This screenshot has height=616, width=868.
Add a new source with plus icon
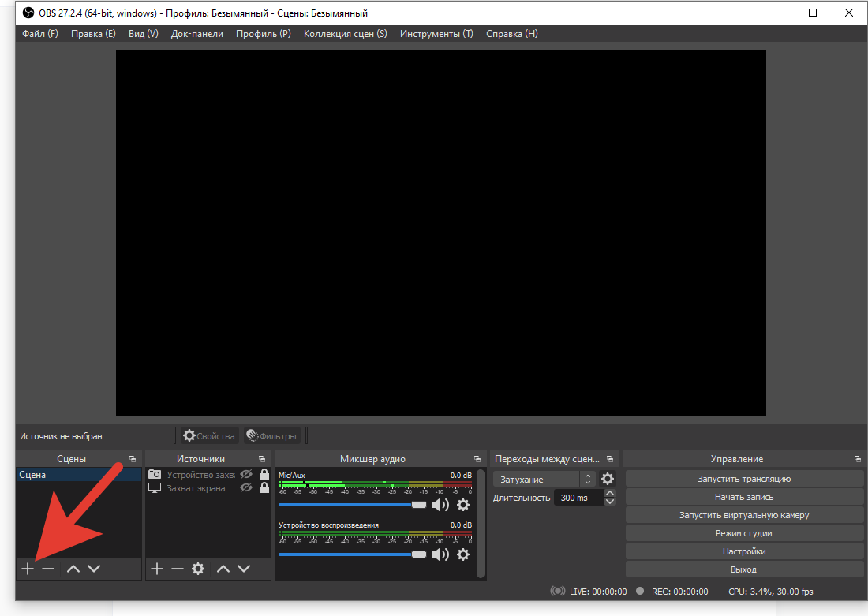(157, 569)
